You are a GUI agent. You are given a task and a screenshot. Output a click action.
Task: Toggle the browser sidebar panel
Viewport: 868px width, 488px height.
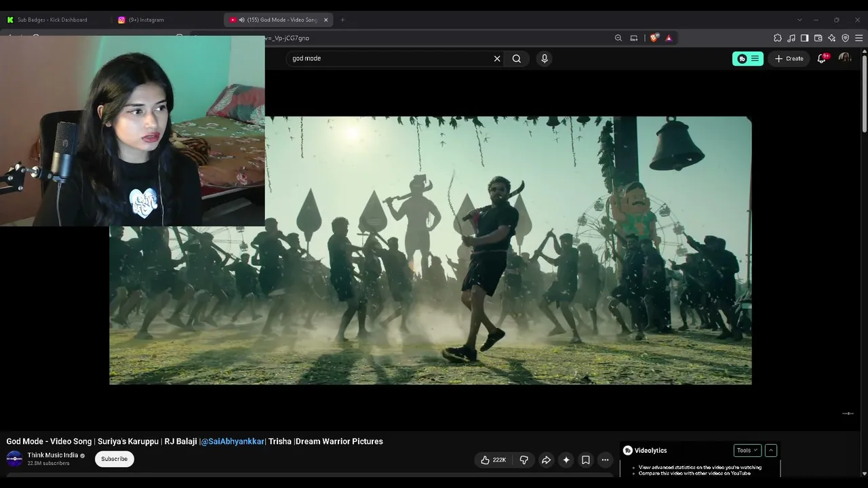point(804,38)
